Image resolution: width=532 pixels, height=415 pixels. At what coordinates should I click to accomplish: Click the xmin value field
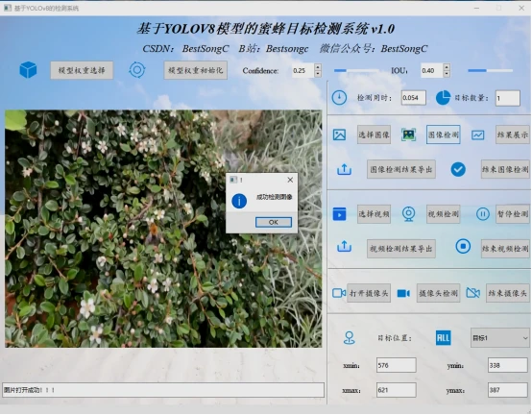click(x=396, y=365)
